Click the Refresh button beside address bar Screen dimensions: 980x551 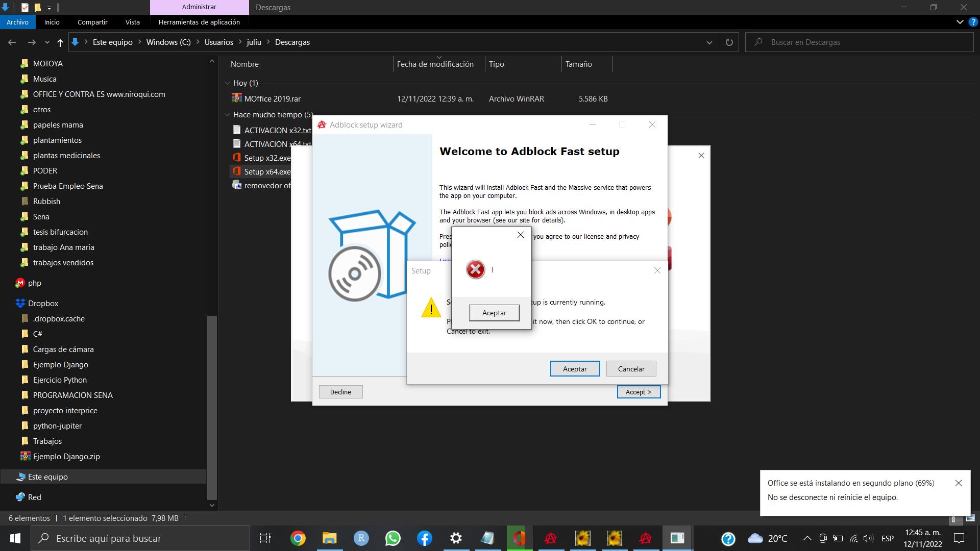click(x=729, y=42)
